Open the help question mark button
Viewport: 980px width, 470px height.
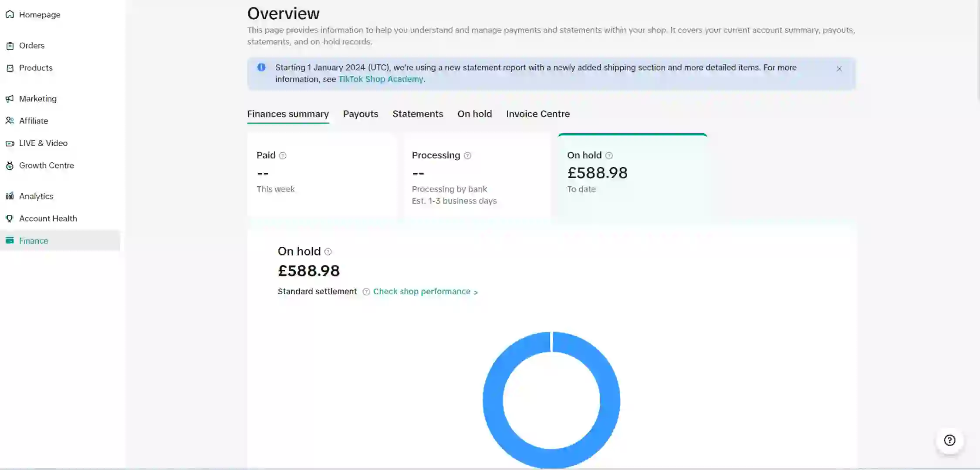click(950, 440)
